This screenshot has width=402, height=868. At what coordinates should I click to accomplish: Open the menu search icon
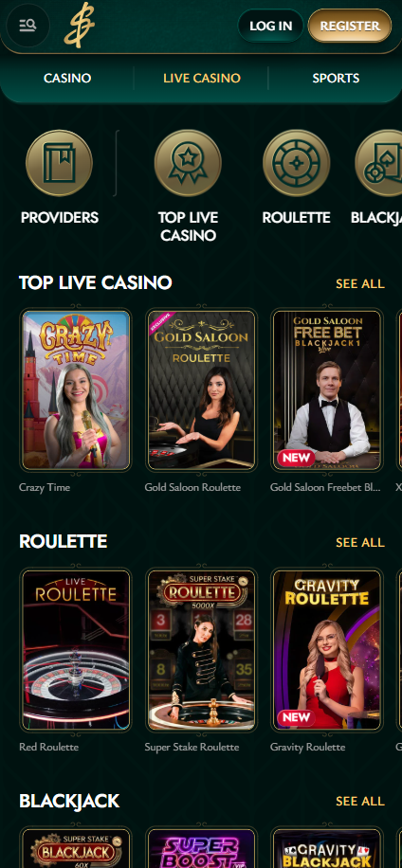click(27, 26)
